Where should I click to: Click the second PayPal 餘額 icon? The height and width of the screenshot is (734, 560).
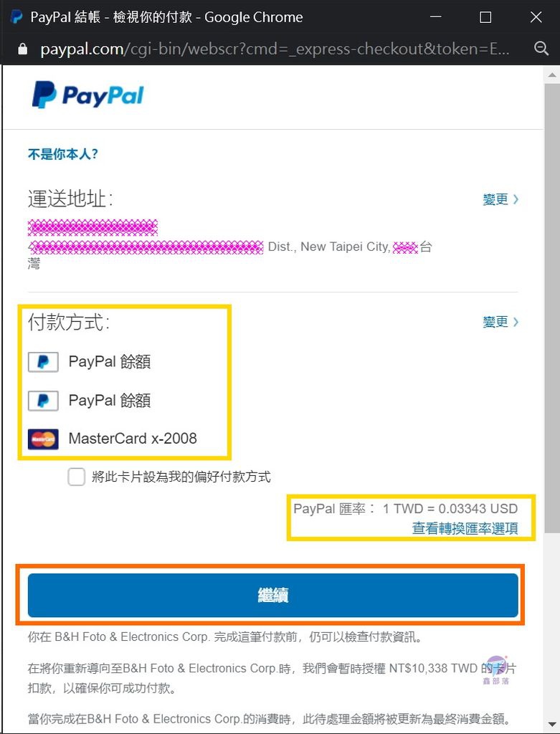(43, 401)
